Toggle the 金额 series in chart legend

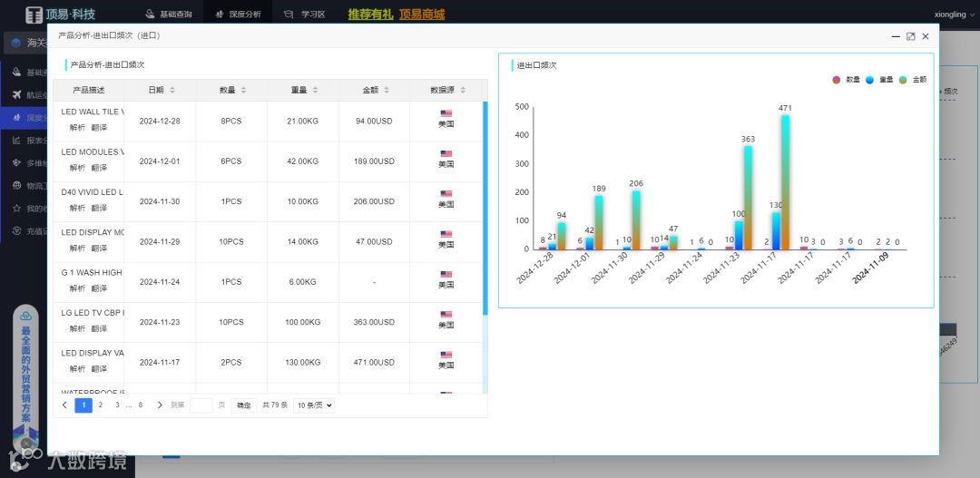click(x=913, y=80)
